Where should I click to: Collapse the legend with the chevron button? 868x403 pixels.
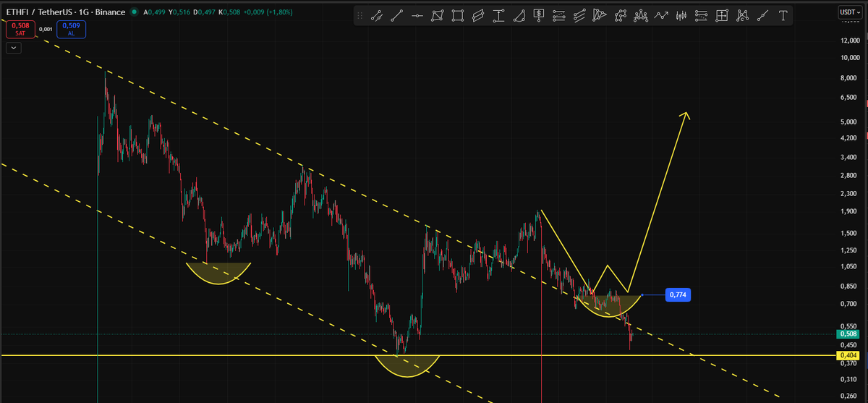tap(14, 48)
